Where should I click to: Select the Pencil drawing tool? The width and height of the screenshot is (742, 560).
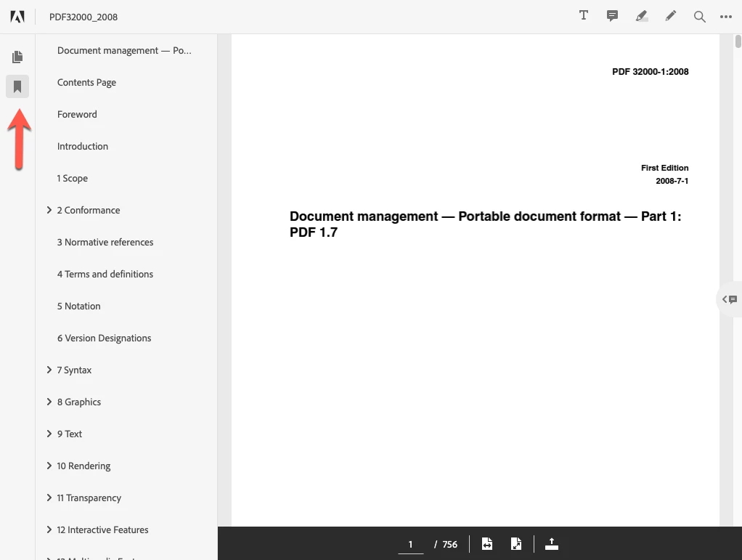click(671, 16)
